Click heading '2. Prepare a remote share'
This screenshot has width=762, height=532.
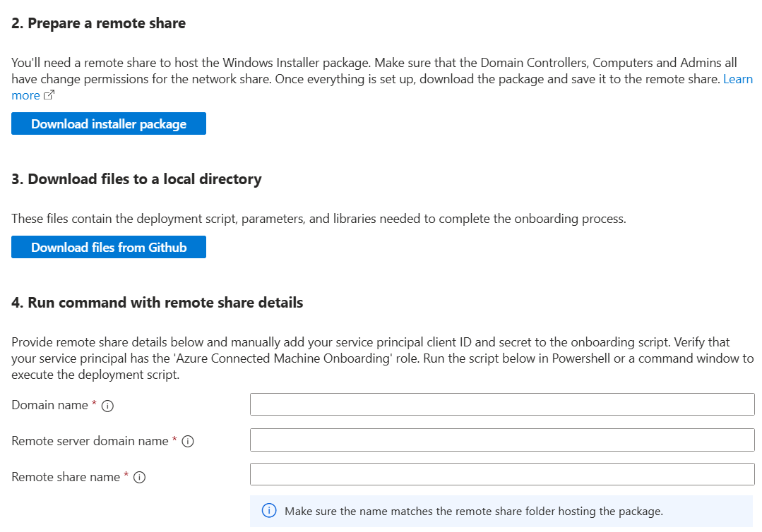pos(99,23)
